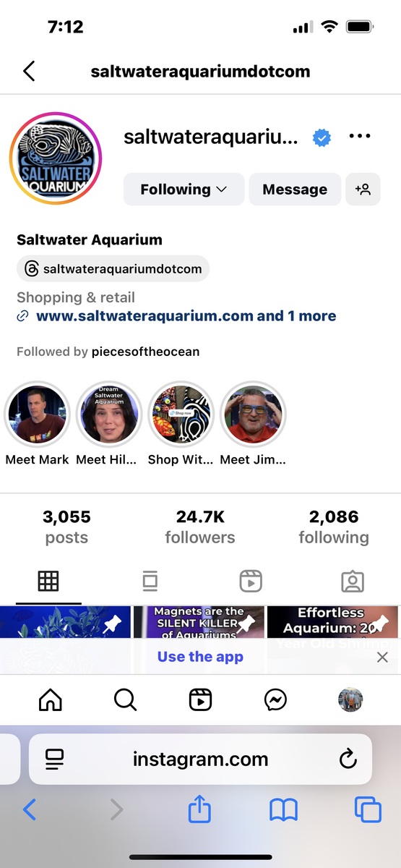
Task: Open Safari page settings menu in address bar
Action: (x=54, y=759)
